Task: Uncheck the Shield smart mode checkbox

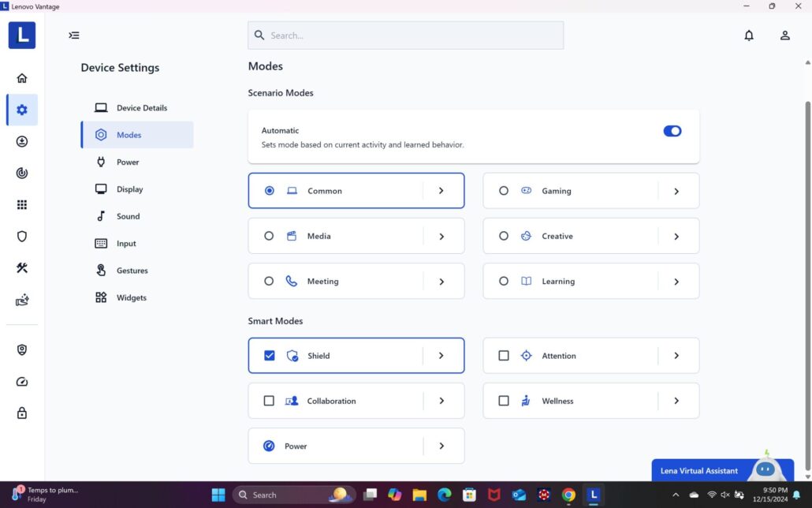Action: pyautogui.click(x=270, y=356)
